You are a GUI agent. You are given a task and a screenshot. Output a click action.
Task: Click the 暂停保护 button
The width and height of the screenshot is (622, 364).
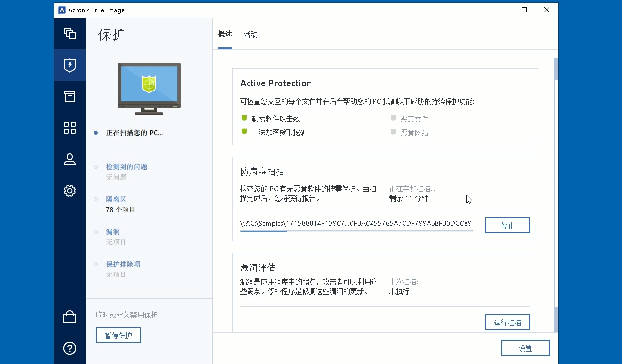119,335
